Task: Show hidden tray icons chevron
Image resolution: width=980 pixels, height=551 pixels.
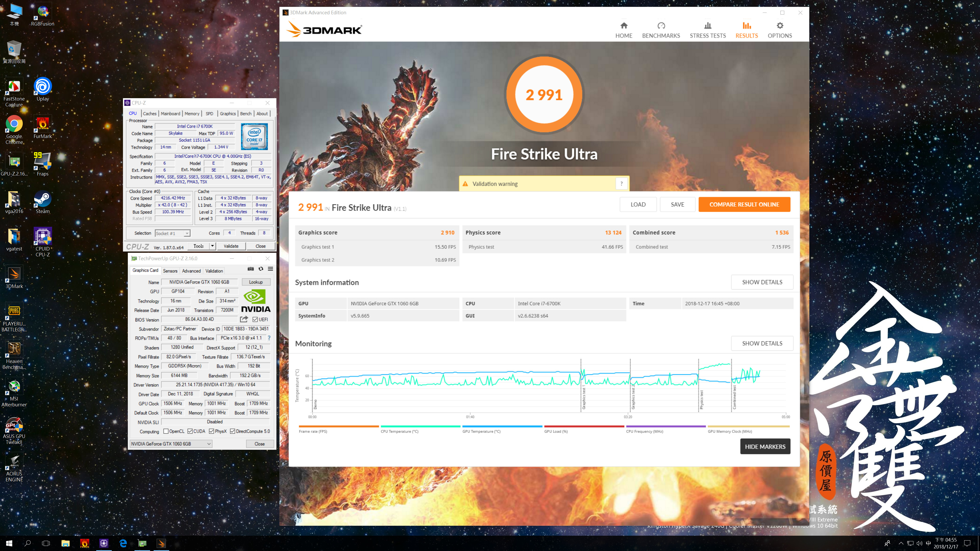Action: tap(901, 543)
